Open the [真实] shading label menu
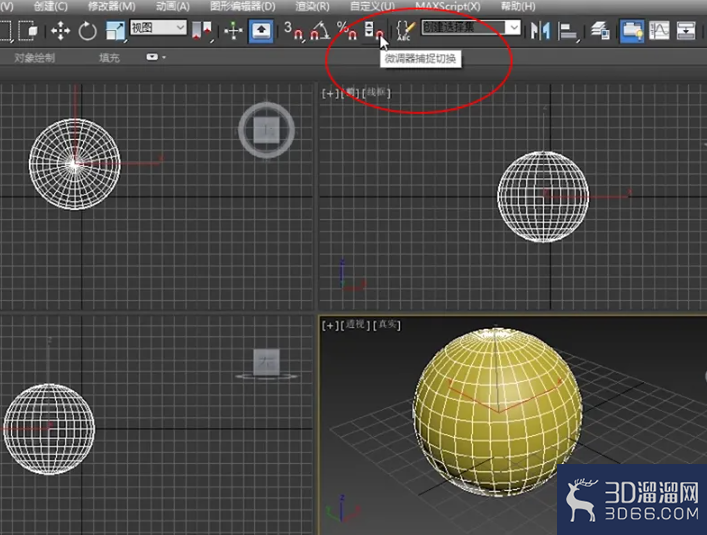The height and width of the screenshot is (535, 707). [x=387, y=325]
